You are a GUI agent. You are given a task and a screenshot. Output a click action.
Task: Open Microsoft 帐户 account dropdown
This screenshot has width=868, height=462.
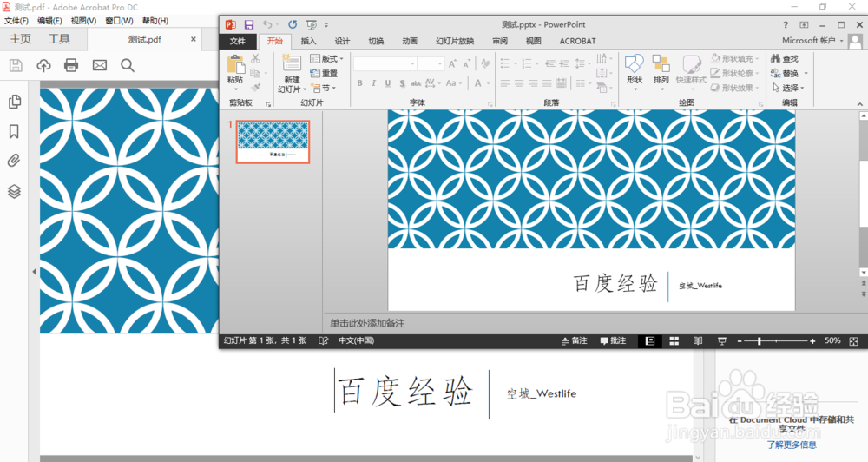tap(812, 41)
